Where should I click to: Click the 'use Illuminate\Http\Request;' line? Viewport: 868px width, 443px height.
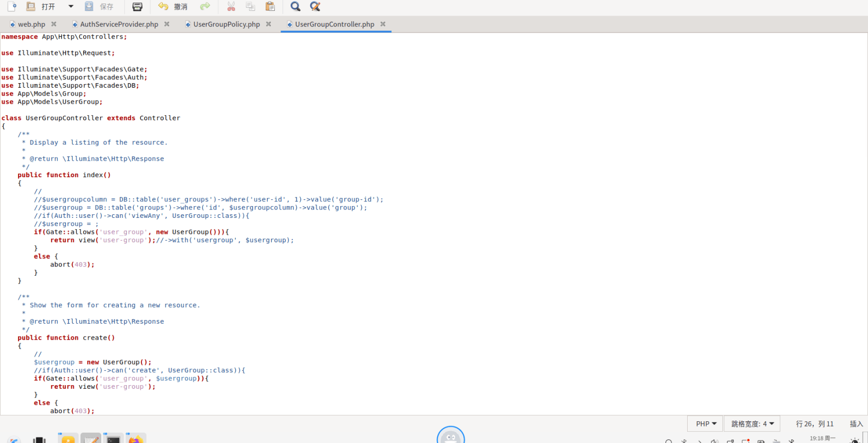point(58,53)
